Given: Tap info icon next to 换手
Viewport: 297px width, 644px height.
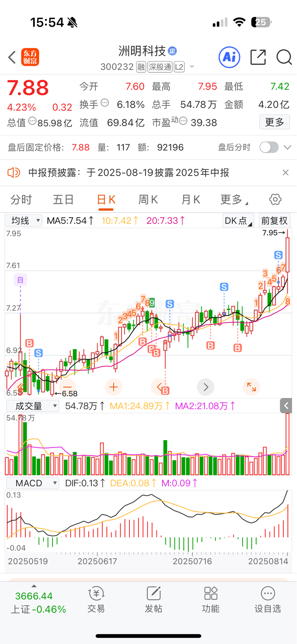Looking at the screenshot, I should (x=105, y=103).
